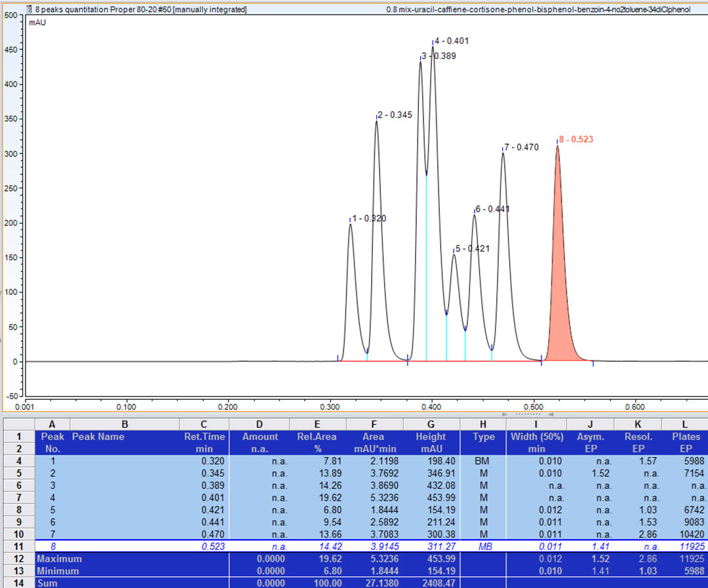
Task: Select row header 7 in the table
Action: (x=18, y=498)
